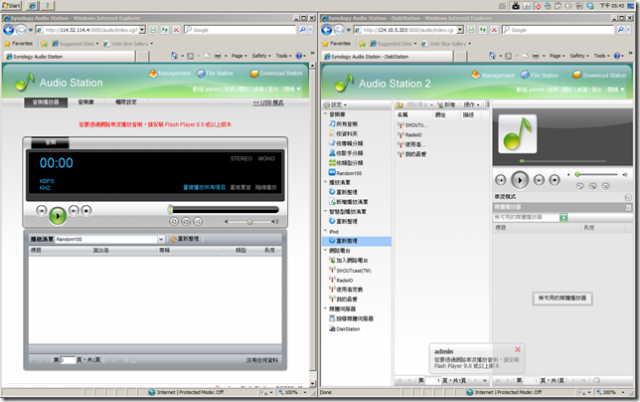The height and width of the screenshot is (402, 640).
Task: Click previous track in Audio Station 2 player
Action: pos(500,180)
